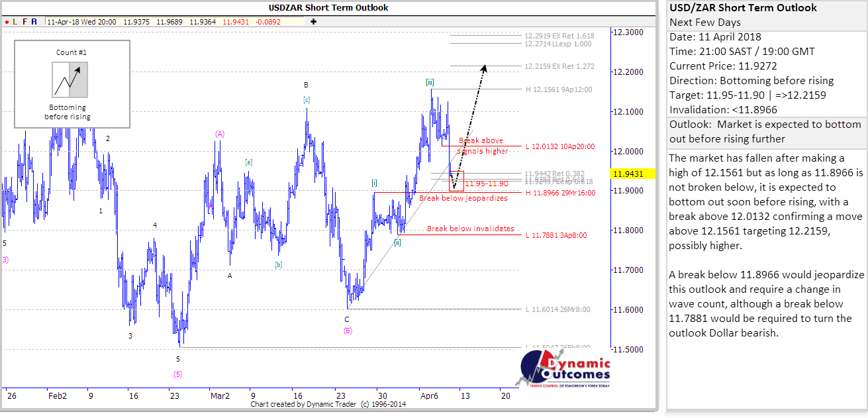
Task: Click the Dynamic Outcomes logo
Action: pos(565,370)
